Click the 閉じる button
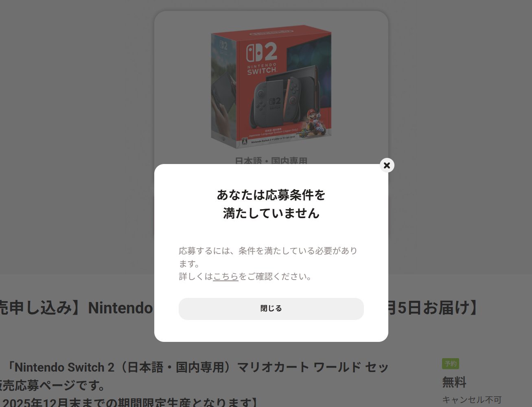Viewport: 532px width, 407px height. [x=271, y=309]
